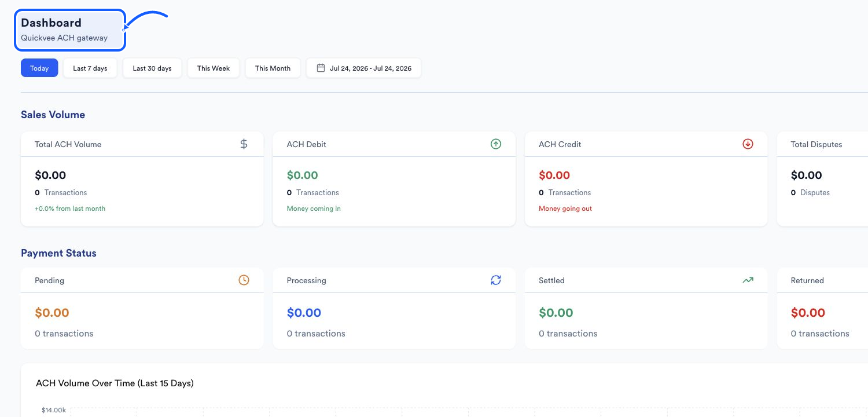
Task: Select the Today filter
Action: click(x=39, y=68)
